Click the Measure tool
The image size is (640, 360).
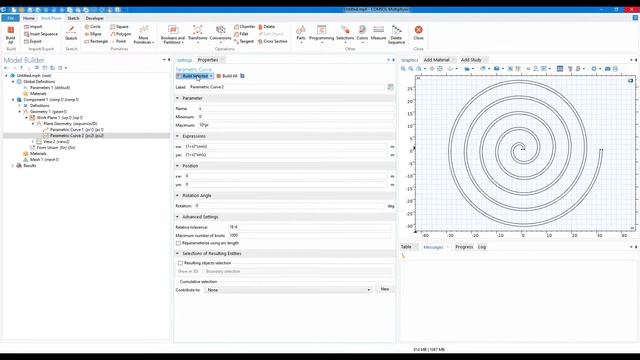coord(378,33)
